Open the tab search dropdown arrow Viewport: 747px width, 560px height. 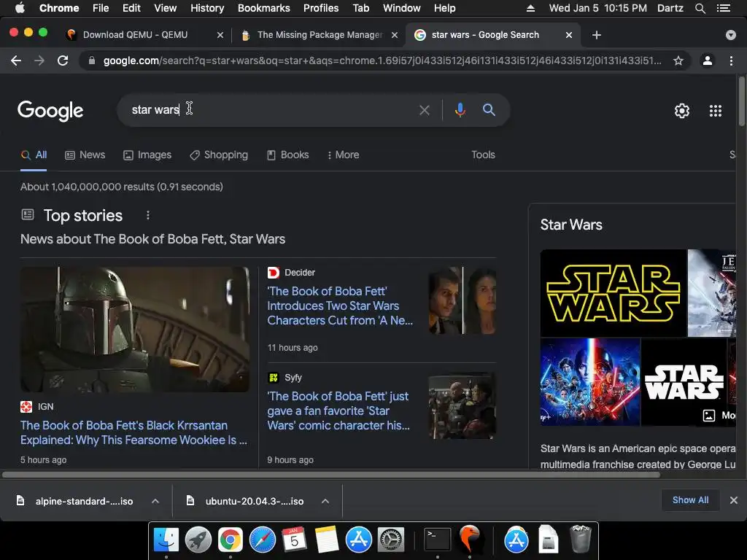coord(730,35)
